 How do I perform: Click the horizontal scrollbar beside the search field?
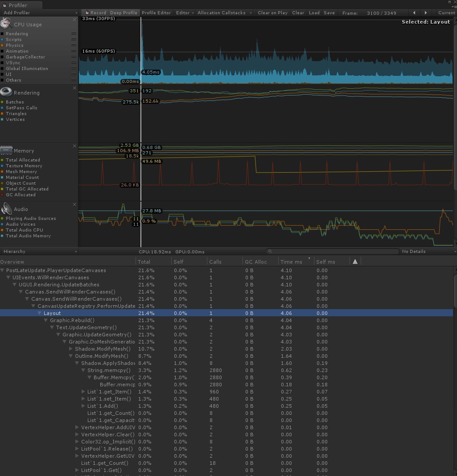pyautogui.click(x=334, y=251)
